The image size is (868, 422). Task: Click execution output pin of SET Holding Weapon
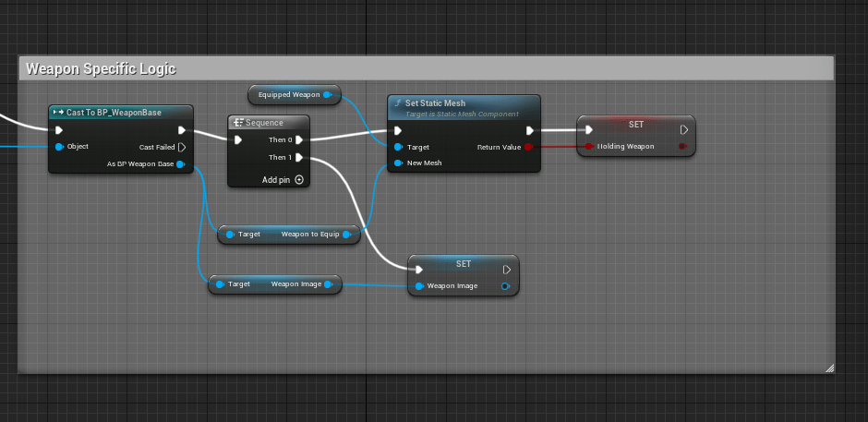click(x=683, y=130)
